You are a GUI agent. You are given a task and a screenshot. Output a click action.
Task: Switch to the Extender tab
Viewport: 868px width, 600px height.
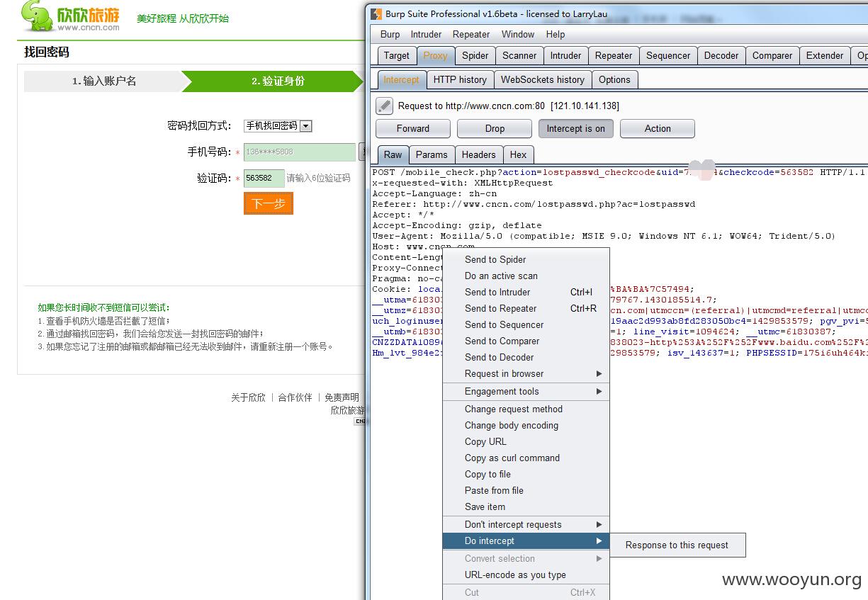825,56
